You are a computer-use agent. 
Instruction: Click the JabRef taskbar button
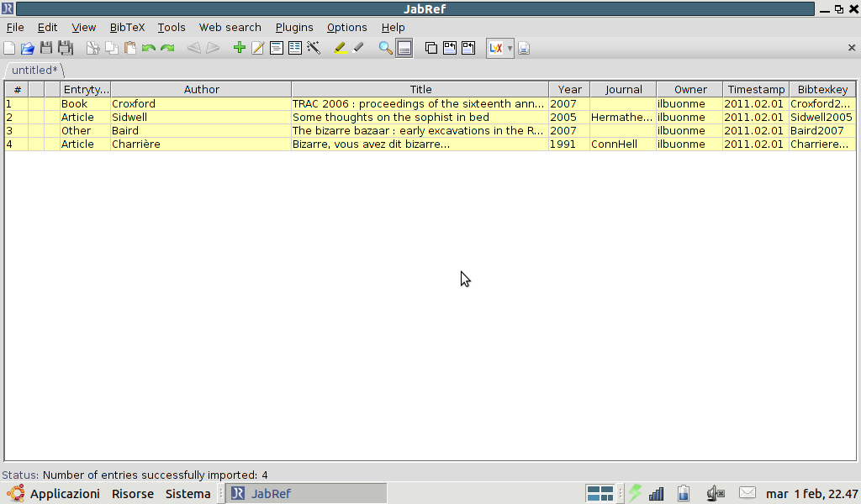(306, 494)
